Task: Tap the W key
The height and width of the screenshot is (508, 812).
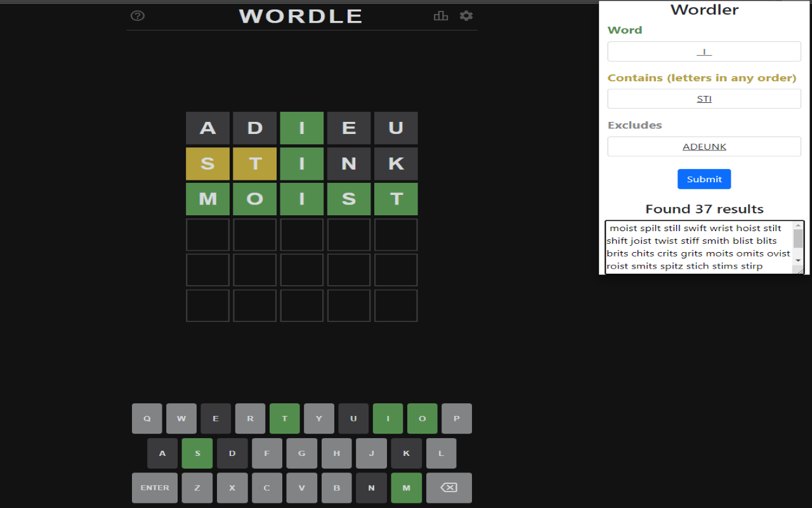Action: [181, 418]
